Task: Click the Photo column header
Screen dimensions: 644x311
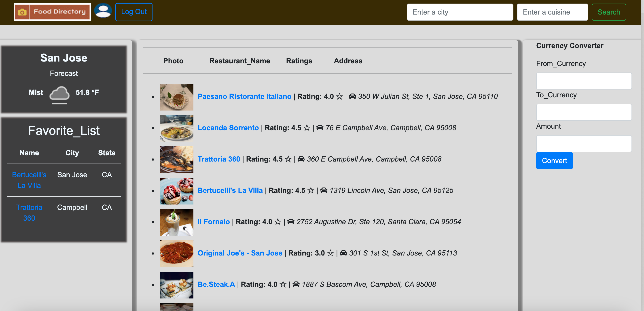Action: pyautogui.click(x=173, y=61)
